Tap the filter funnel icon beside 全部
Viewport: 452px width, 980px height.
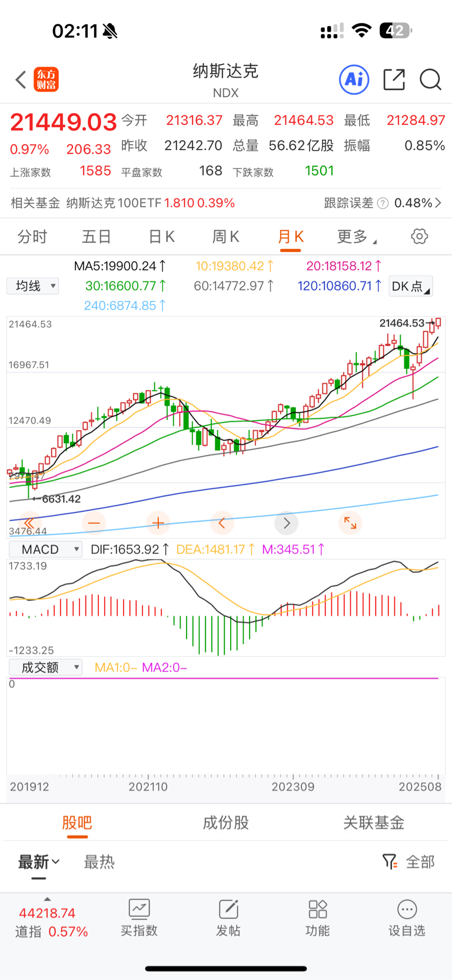coord(389,862)
